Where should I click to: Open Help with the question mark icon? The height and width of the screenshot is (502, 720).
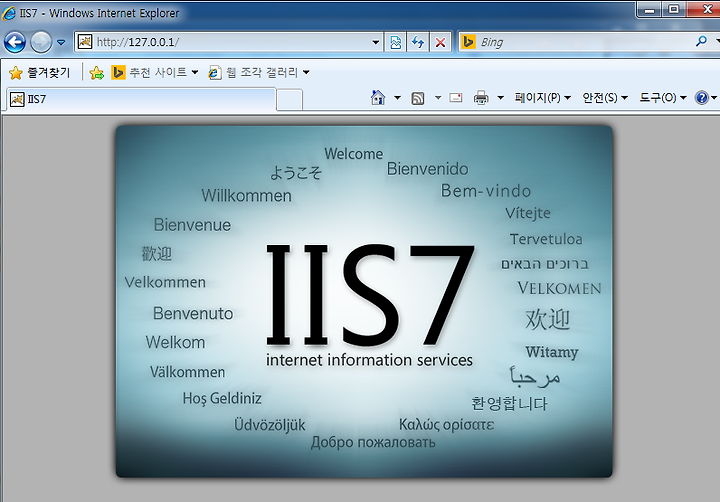coord(702,98)
